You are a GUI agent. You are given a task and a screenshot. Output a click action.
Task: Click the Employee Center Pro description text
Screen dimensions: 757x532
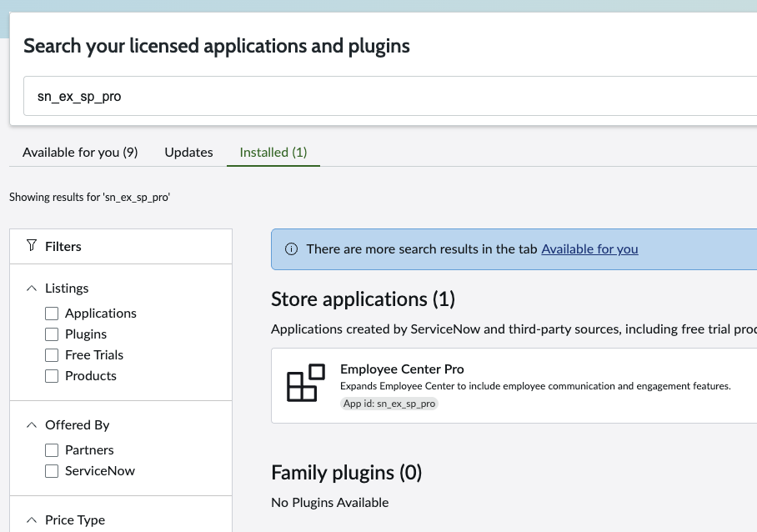click(535, 386)
